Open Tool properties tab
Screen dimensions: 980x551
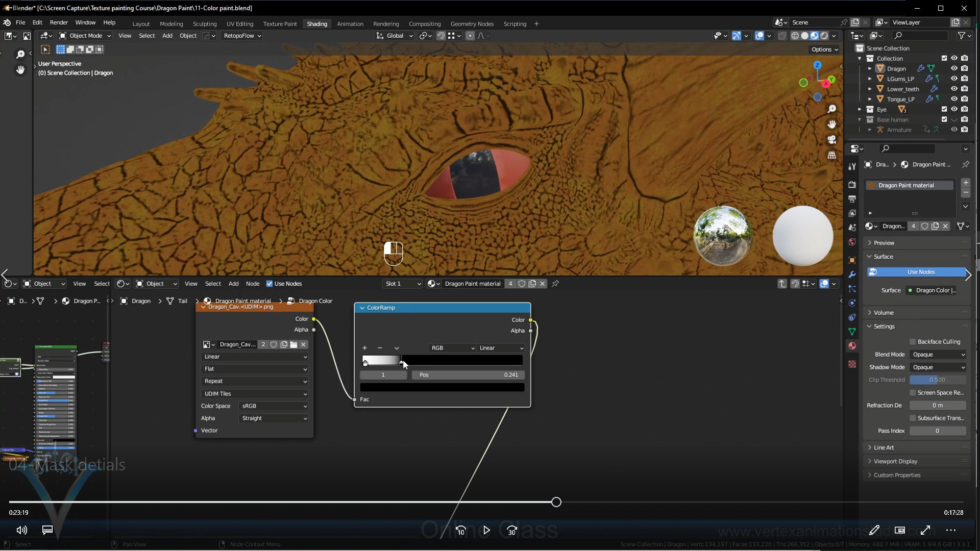pos(852,166)
